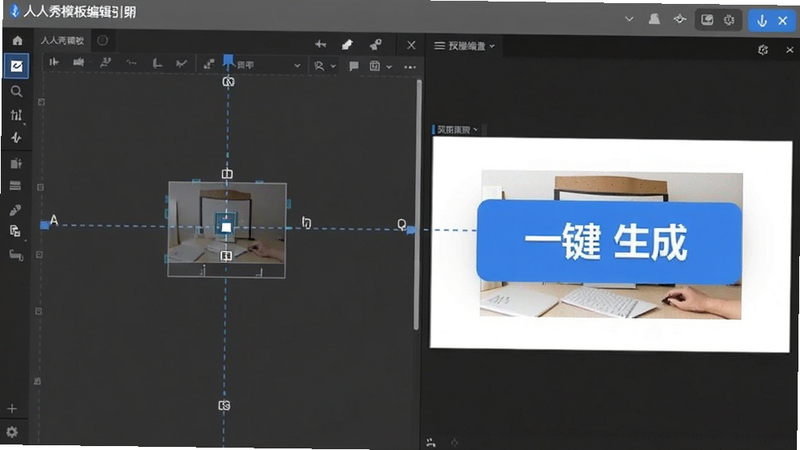
Task: Click the comment bubble icon in the toolbar
Action: [354, 66]
